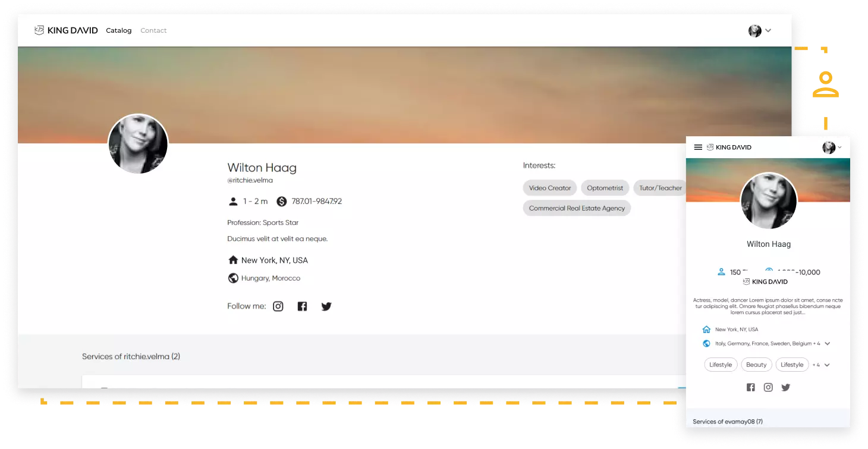This screenshot has width=868, height=449.
Task: Click the Facebook icon under Follow me
Action: 302,306
